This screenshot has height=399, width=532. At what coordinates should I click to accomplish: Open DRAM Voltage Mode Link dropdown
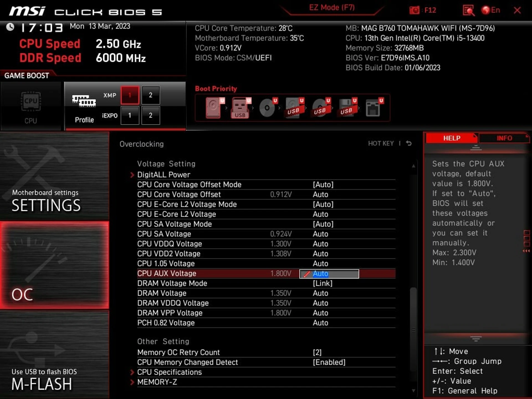(323, 283)
